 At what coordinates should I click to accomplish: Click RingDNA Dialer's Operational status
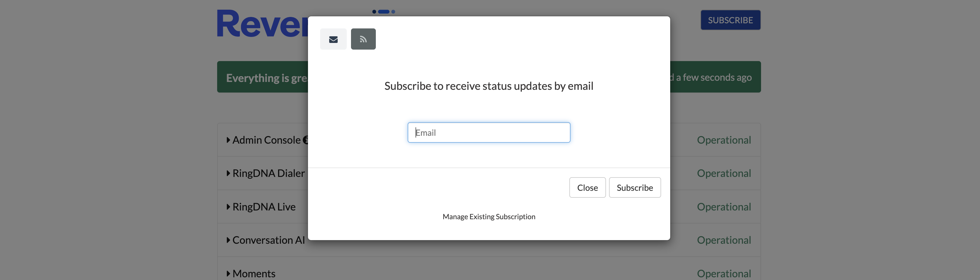tap(723, 174)
